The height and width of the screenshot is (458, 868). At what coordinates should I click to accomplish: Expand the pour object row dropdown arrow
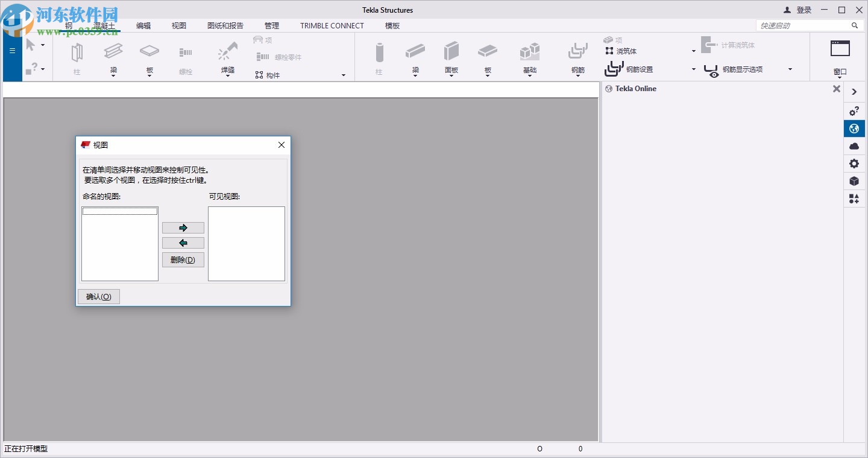[694, 51]
